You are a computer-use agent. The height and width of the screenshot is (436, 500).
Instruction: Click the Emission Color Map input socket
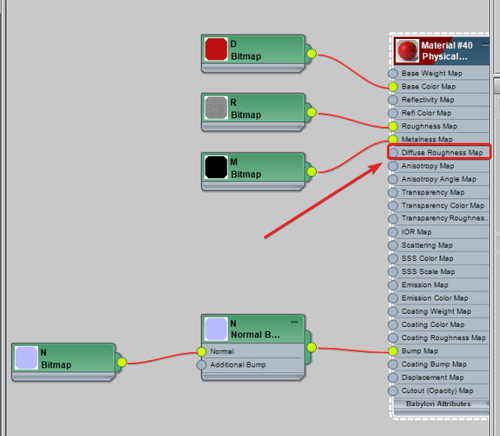[393, 298]
